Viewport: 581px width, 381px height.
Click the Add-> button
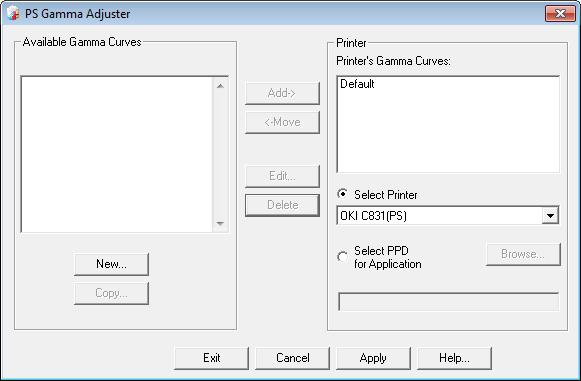[282, 93]
